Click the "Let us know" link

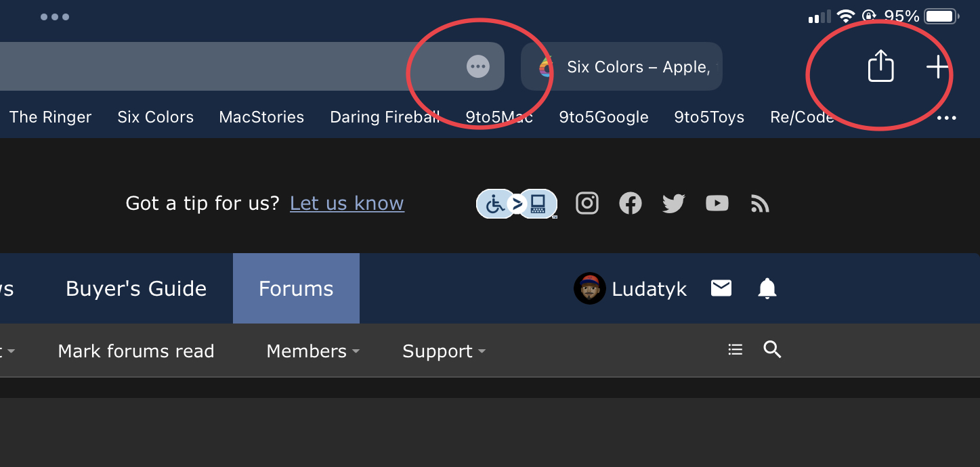tap(347, 203)
